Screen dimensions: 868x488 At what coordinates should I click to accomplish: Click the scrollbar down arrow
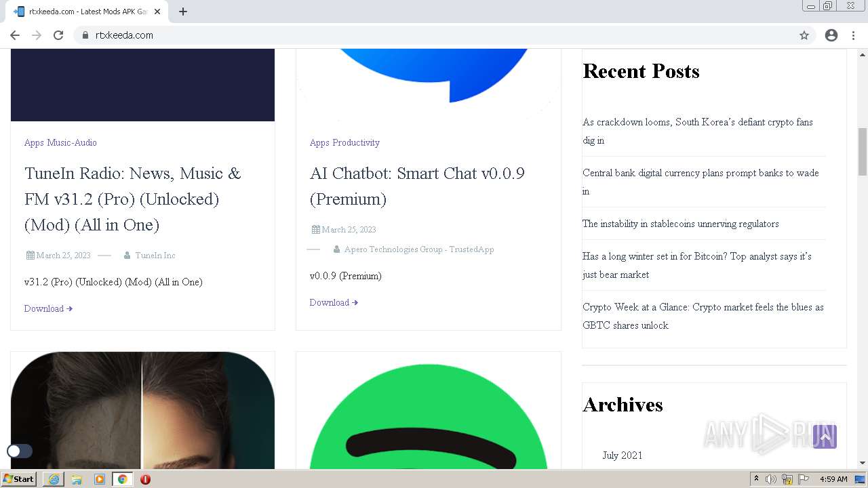[863, 463]
